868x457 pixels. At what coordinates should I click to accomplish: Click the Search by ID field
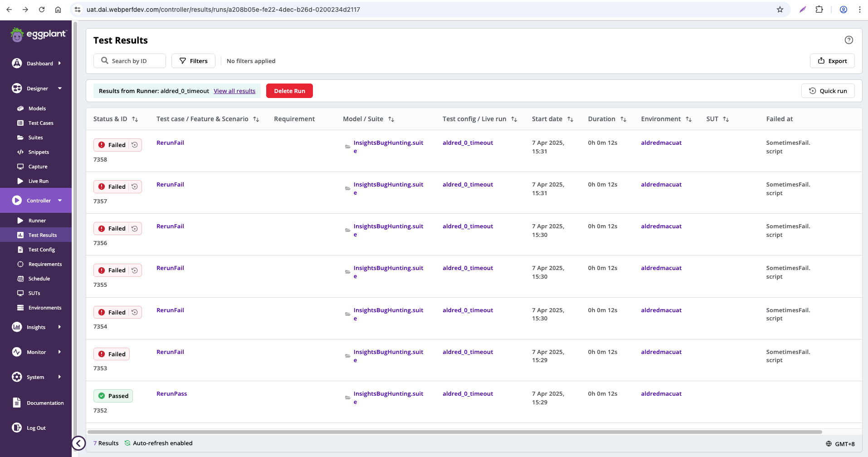(130, 61)
